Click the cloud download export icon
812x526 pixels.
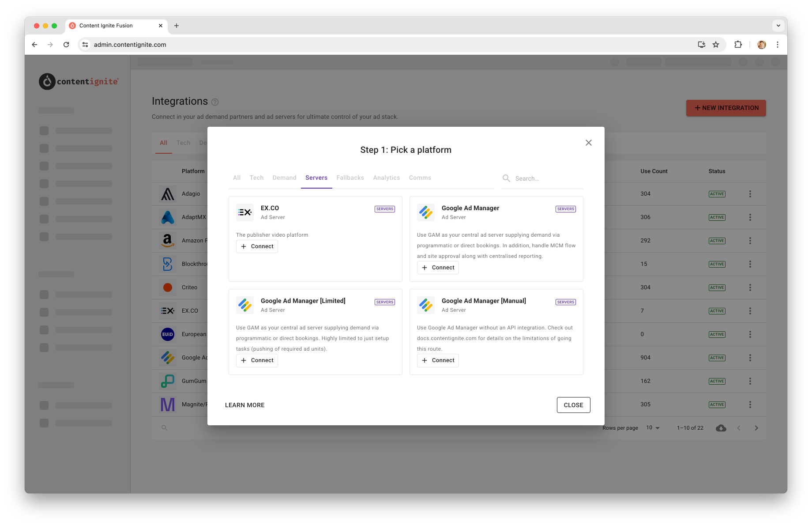tap(721, 428)
